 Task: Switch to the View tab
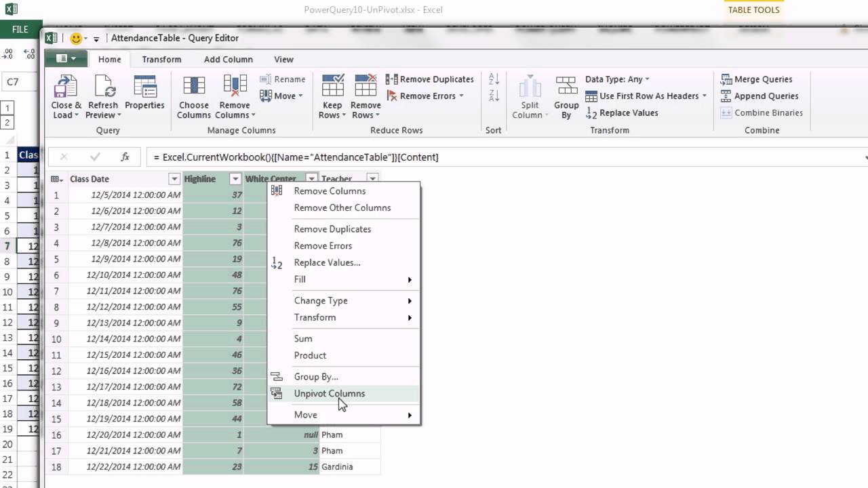click(x=283, y=60)
